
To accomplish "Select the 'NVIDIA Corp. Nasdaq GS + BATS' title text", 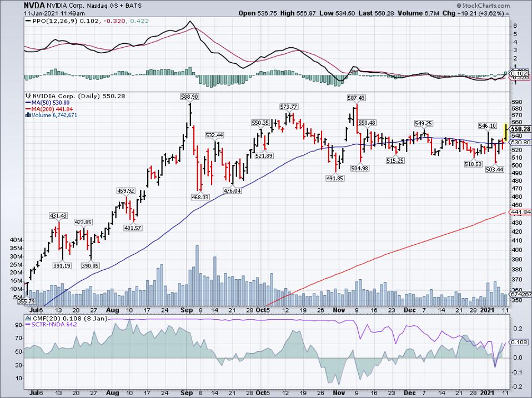I will coord(94,6).
